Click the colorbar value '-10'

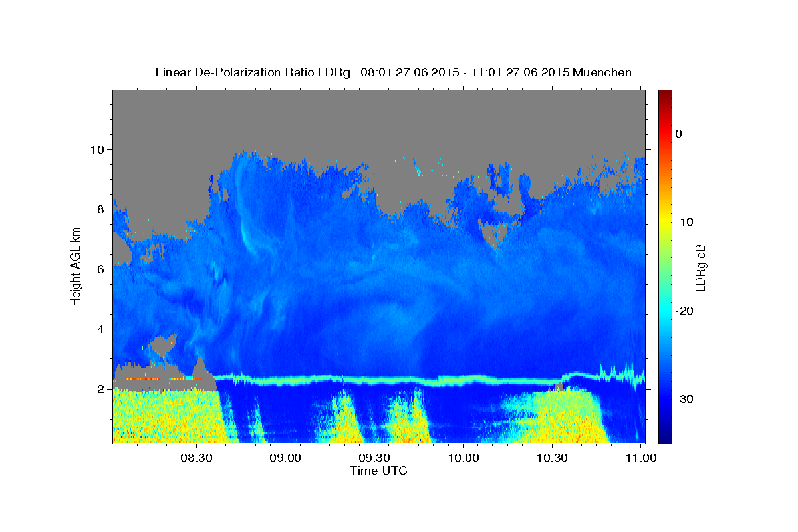click(685, 222)
